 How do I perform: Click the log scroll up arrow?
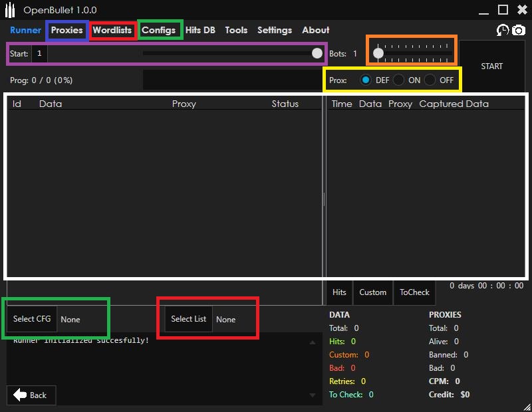313,343
